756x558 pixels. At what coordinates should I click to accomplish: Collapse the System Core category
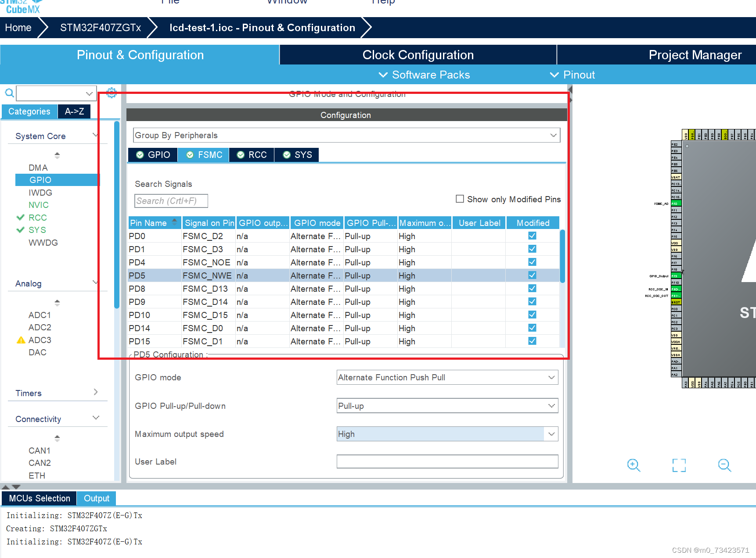95,135
